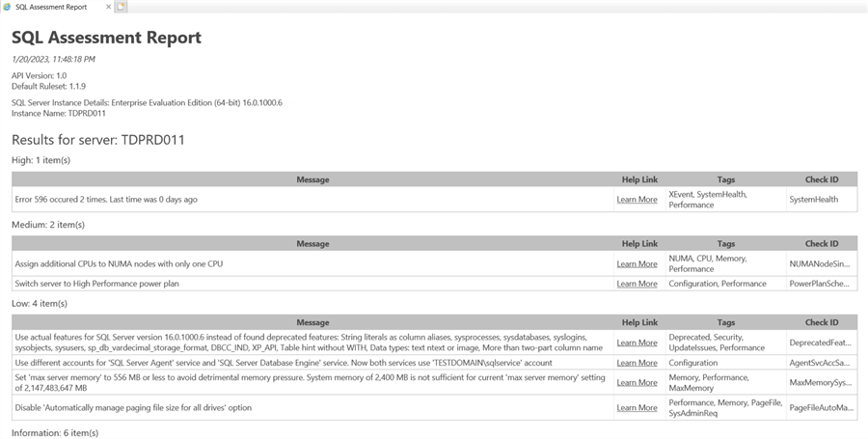Click the SystemHealth check ID cell
Screen dimensions: 868x439
coord(822,200)
